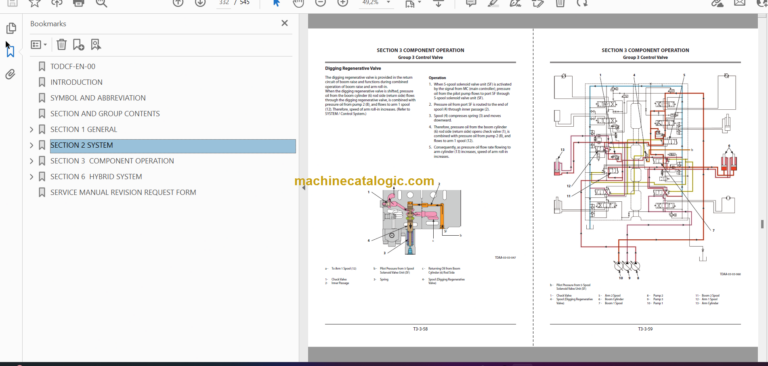This screenshot has height=366, width=768.
Task: Select the SECTION 1 GENERAL bookmark
Action: 84,129
